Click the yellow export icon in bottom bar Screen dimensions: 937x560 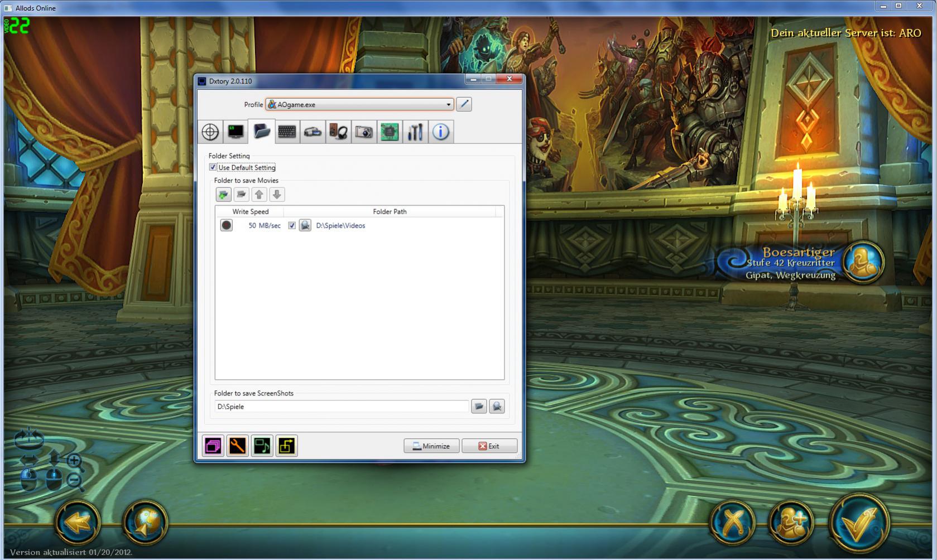point(286,446)
